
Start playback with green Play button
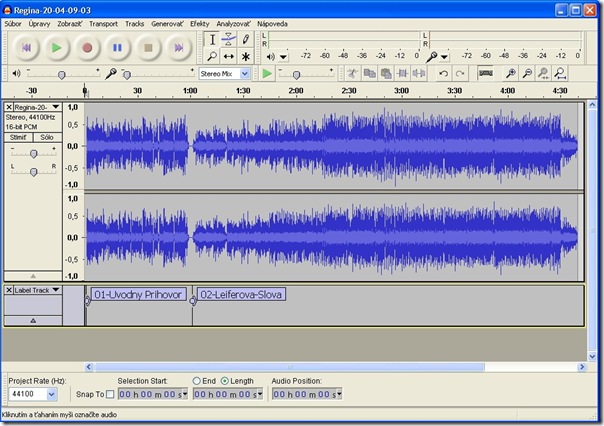(57, 48)
